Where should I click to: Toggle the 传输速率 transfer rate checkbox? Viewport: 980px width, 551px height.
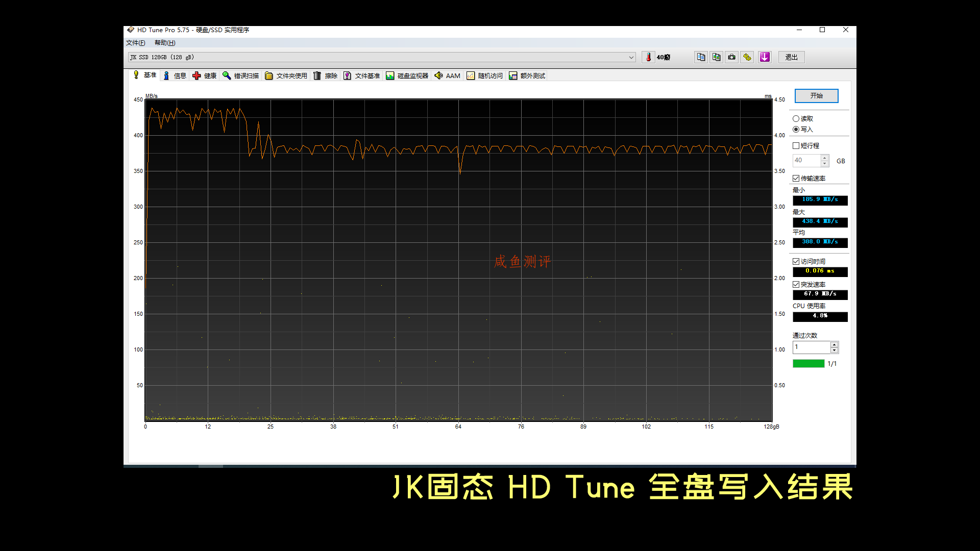click(x=796, y=179)
